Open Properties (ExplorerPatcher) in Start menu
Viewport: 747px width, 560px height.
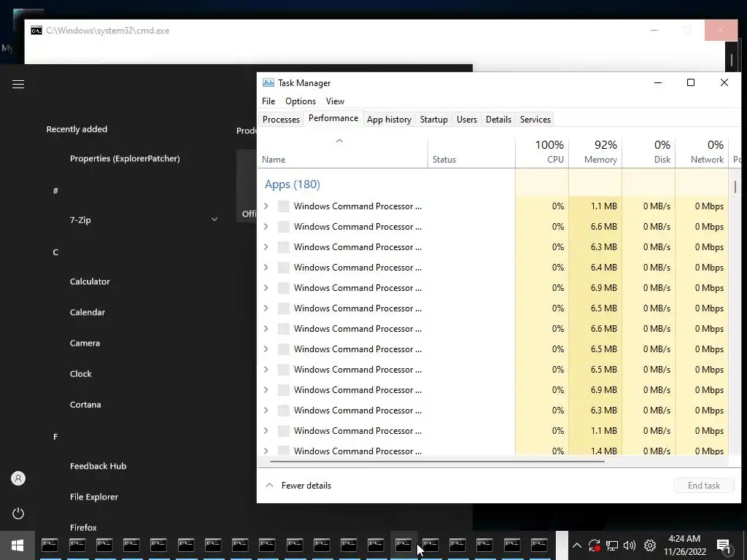[x=125, y=158]
